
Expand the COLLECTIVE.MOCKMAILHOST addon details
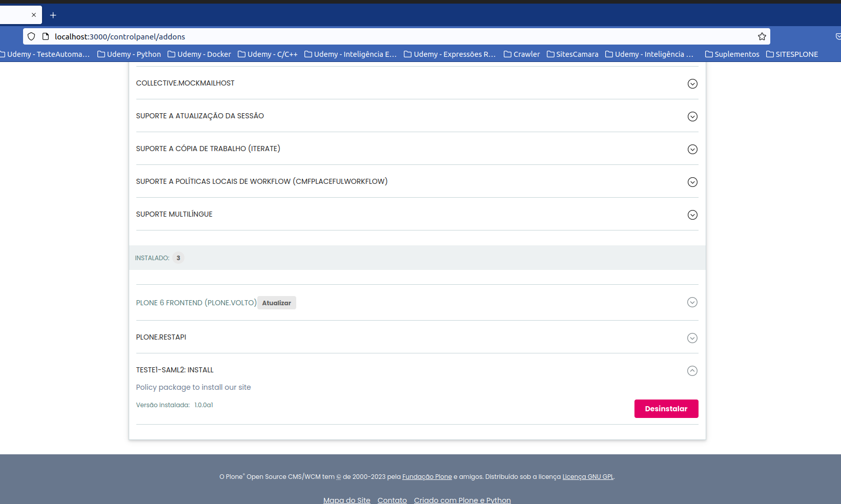pyautogui.click(x=692, y=83)
